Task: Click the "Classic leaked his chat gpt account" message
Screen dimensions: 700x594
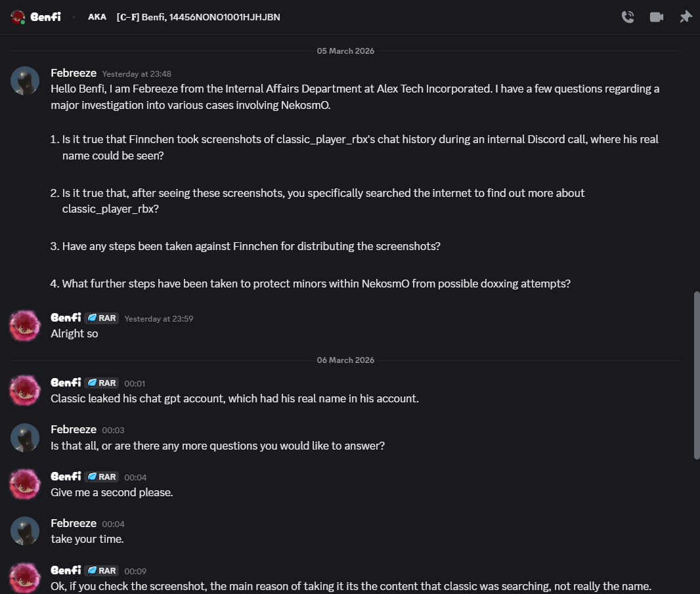Action: pyautogui.click(x=234, y=398)
